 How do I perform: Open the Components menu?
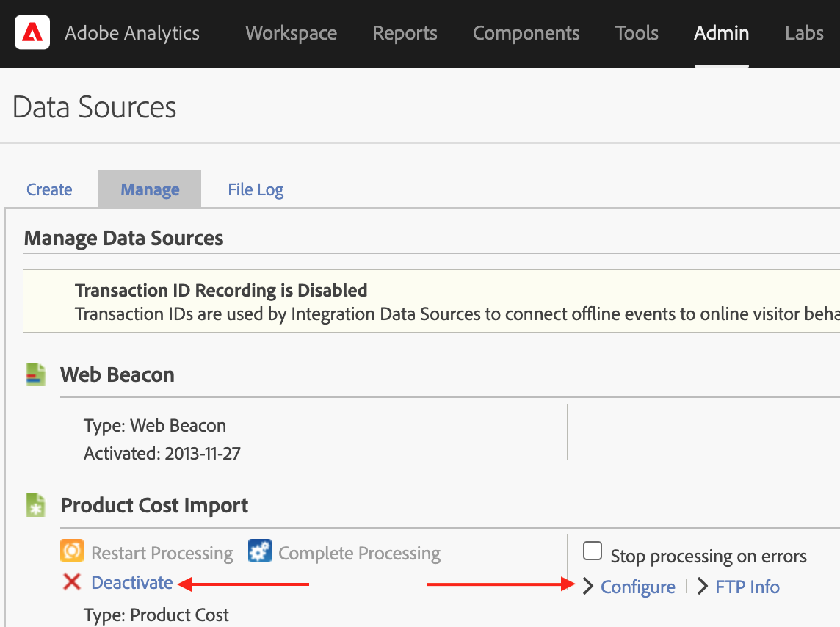click(x=526, y=33)
